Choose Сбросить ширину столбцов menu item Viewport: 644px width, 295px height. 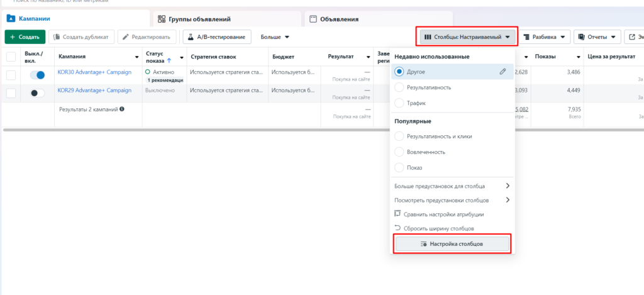point(452,228)
